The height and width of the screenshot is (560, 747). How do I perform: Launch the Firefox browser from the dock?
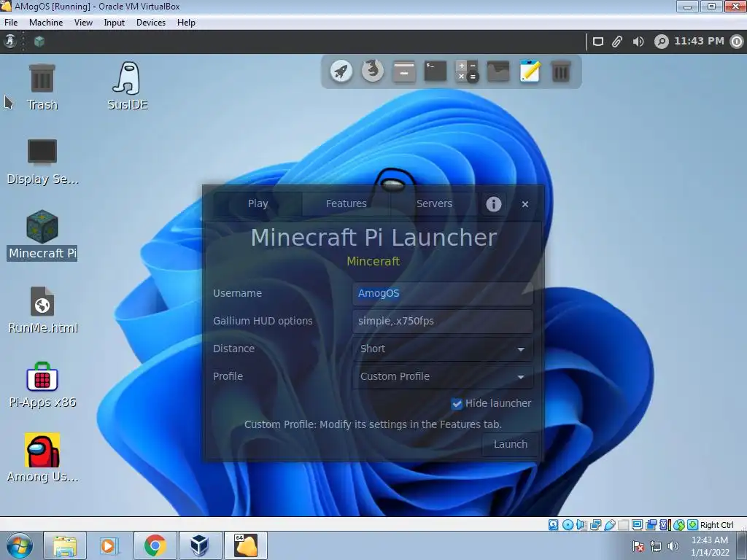(373, 71)
